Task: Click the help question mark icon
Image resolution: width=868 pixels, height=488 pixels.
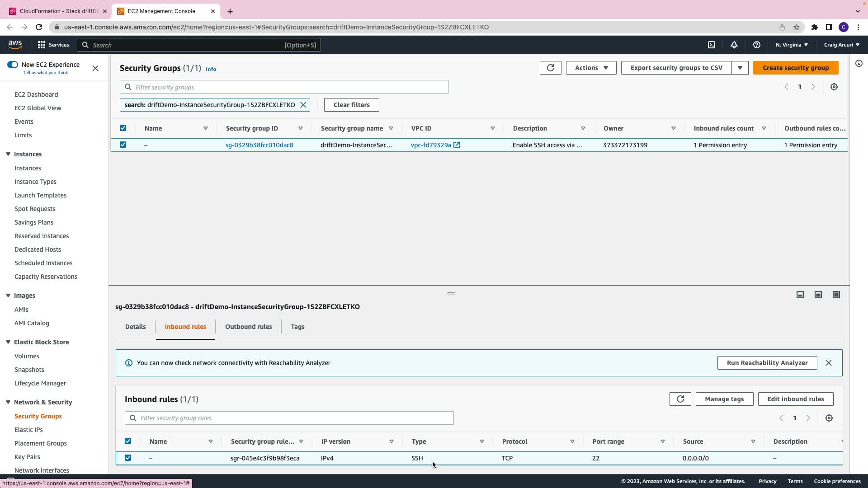Action: point(756,45)
